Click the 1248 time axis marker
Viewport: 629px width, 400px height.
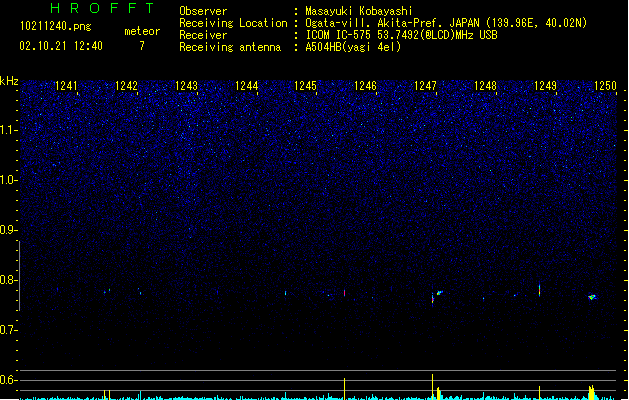point(485,86)
